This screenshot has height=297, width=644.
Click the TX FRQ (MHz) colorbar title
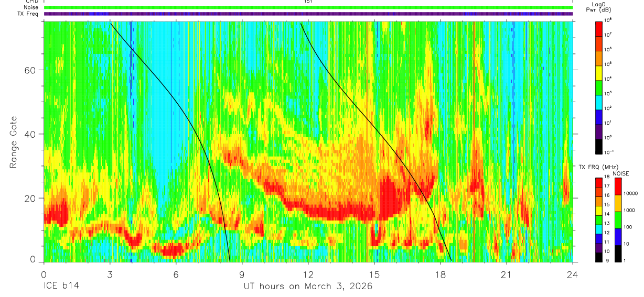[597, 167]
